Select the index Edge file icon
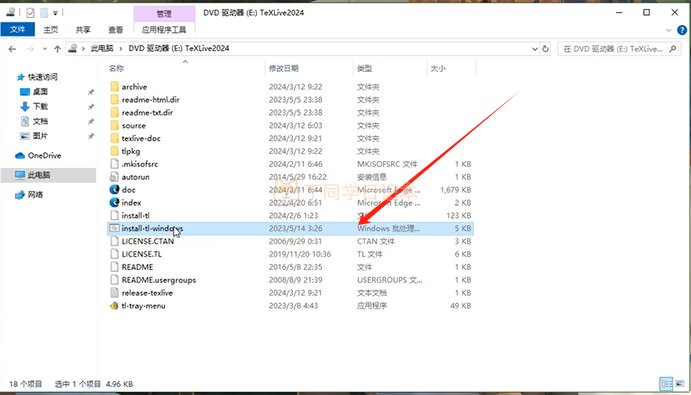This screenshot has width=691, height=395. pyautogui.click(x=115, y=203)
